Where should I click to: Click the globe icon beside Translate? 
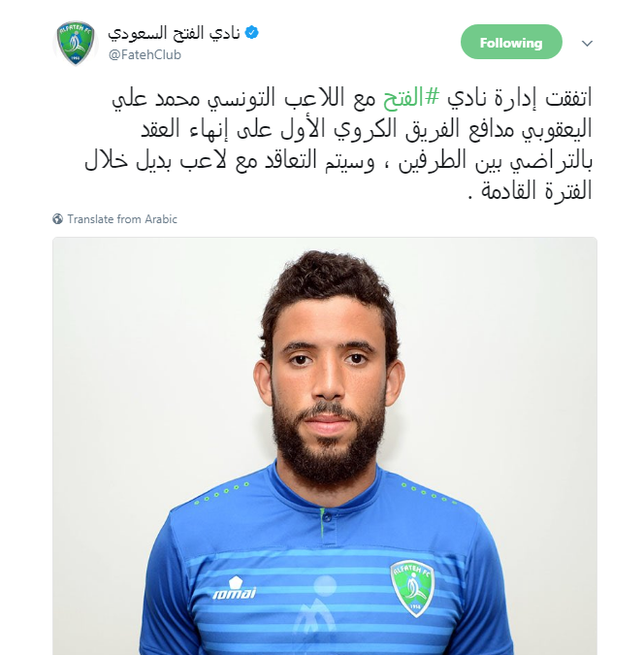57,219
